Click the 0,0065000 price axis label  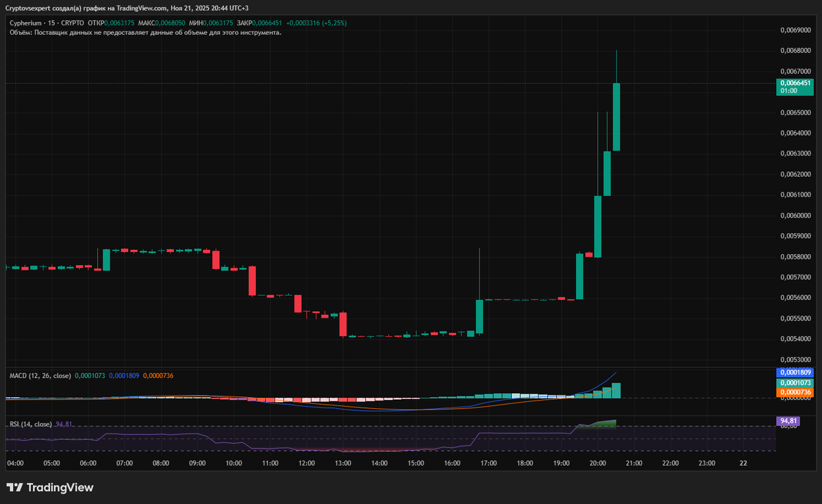(x=795, y=112)
